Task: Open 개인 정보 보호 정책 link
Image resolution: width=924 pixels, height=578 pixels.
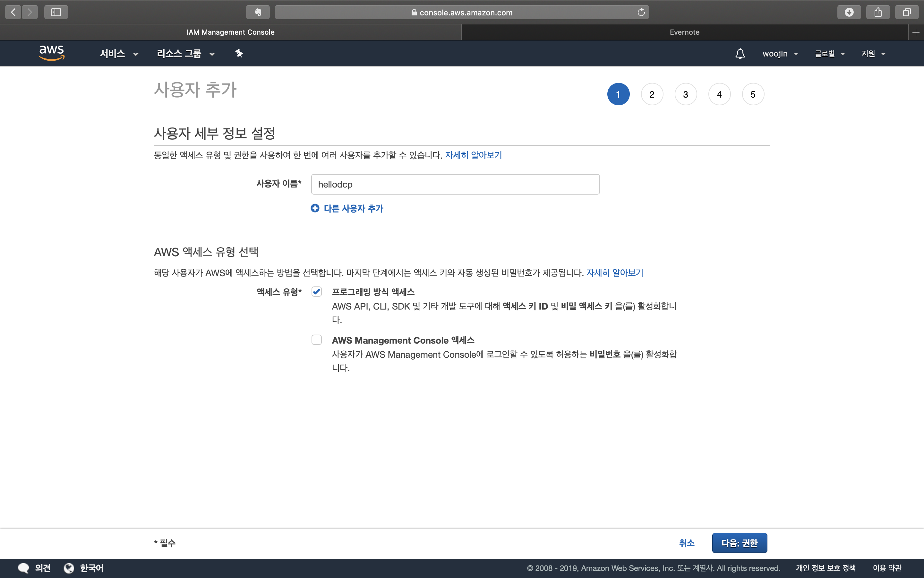Action: click(826, 568)
